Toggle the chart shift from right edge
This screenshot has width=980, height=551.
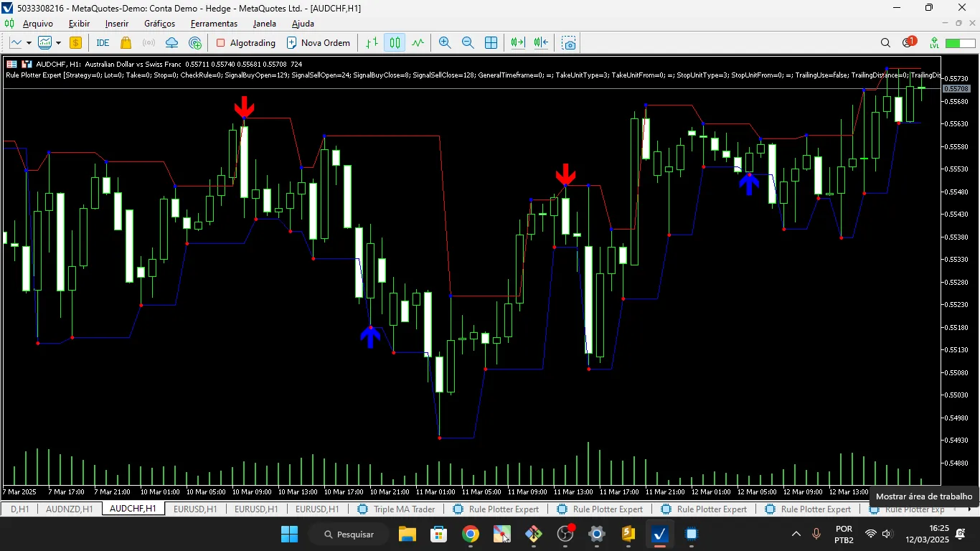(x=540, y=43)
